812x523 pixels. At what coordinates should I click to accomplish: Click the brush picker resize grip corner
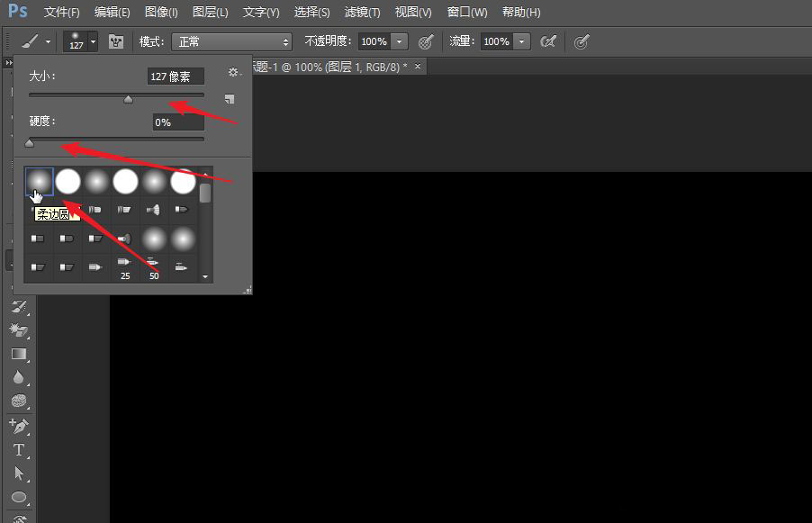coord(248,290)
